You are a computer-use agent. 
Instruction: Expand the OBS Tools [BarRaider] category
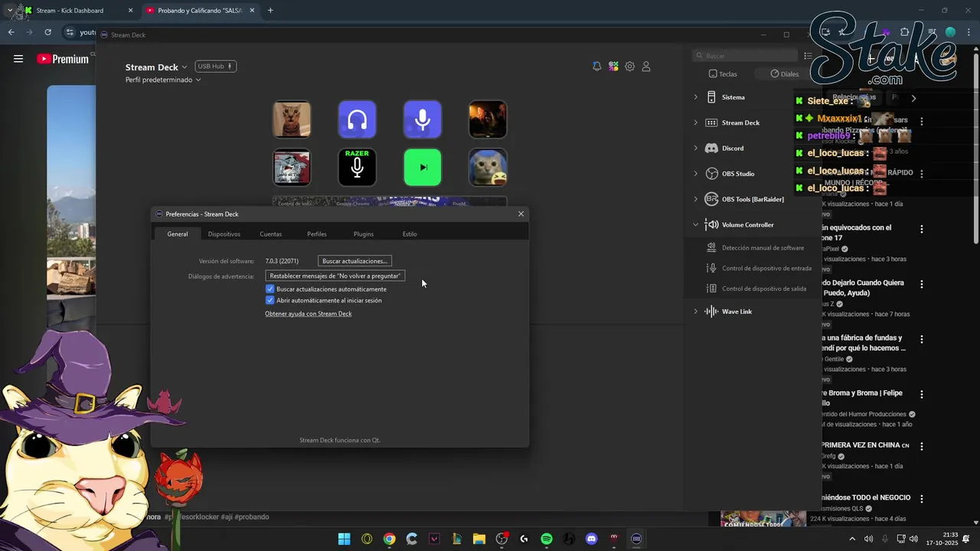tap(695, 199)
